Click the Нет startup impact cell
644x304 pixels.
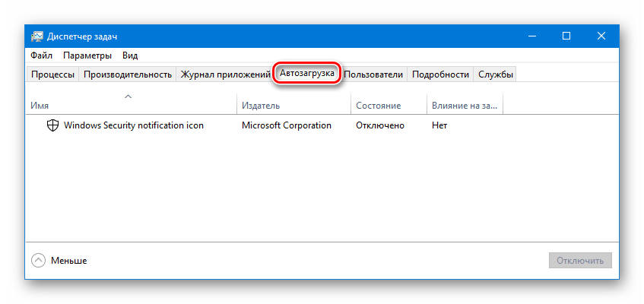[x=439, y=125]
